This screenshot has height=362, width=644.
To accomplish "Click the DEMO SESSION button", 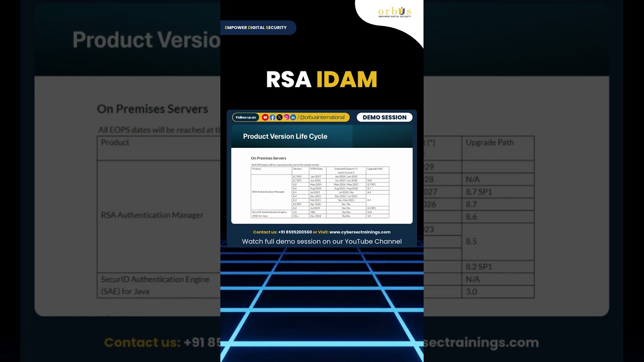I will click(x=384, y=117).
